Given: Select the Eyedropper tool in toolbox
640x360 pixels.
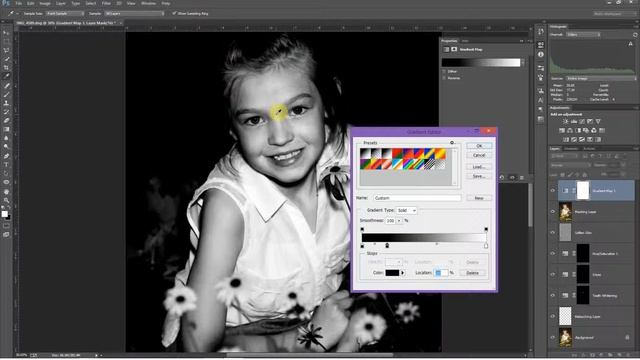Looking at the screenshot, I should [x=6, y=76].
